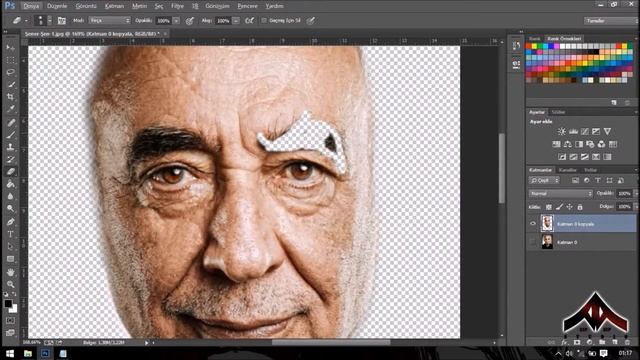Viewport: 640px width, 360px height.
Task: Toggle pressure for opacity button
Action: coord(190,20)
